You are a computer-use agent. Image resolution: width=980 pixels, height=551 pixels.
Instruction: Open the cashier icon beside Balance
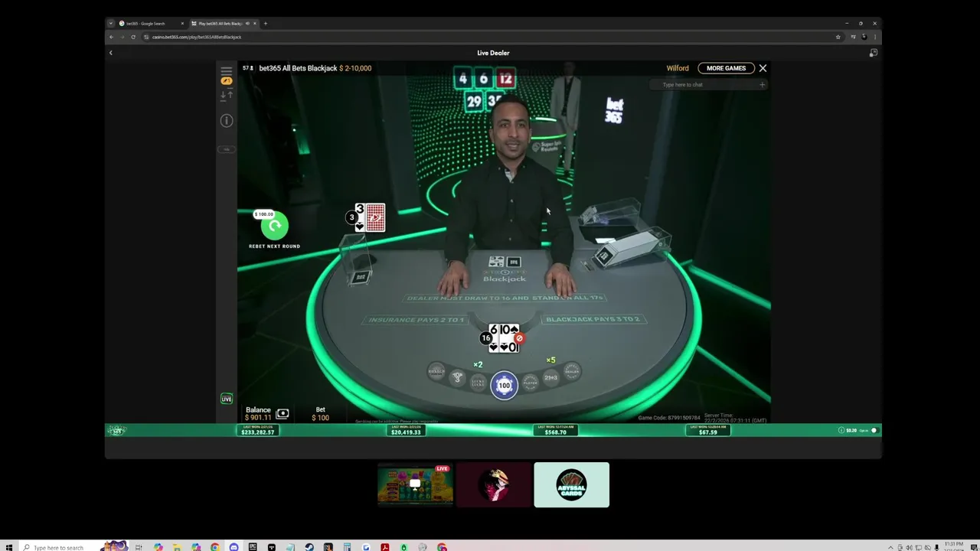tap(283, 413)
